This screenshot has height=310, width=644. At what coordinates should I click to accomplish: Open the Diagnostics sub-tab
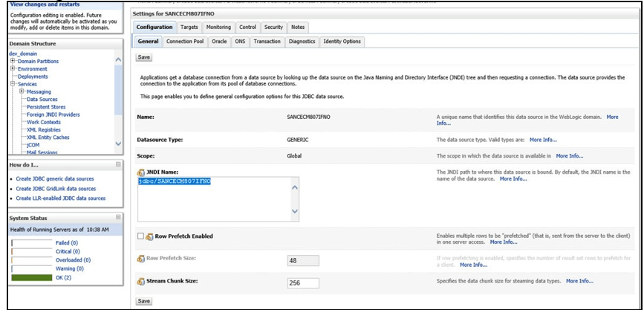pyautogui.click(x=302, y=42)
